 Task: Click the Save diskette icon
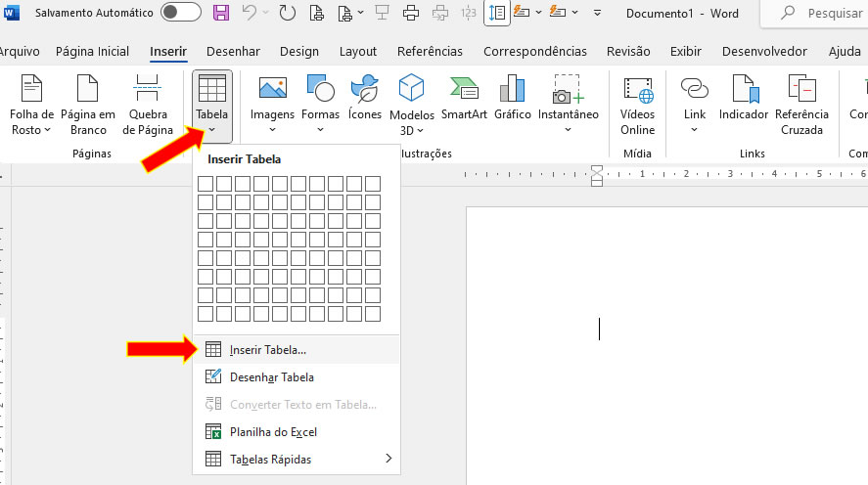click(x=221, y=12)
